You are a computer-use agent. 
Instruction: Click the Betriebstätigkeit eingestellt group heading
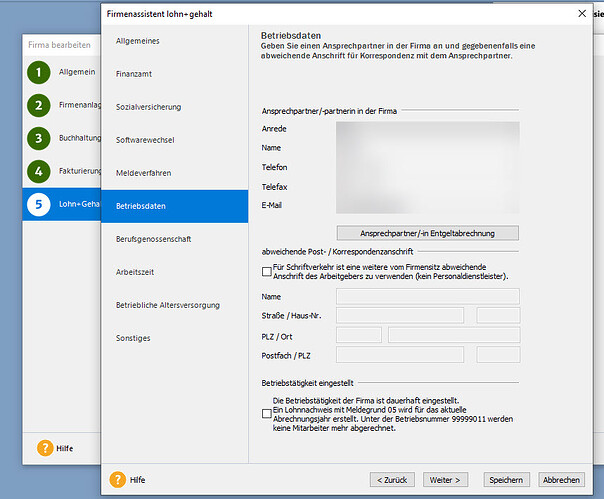pyautogui.click(x=307, y=383)
